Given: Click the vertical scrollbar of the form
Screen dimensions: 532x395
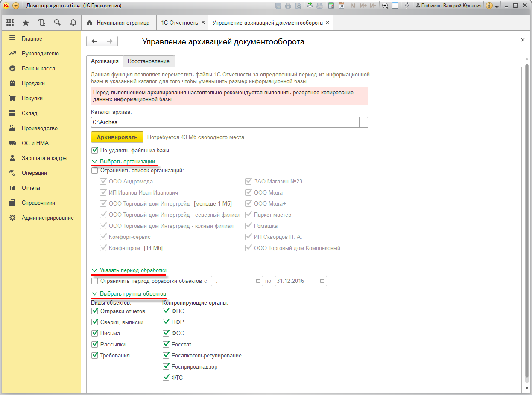Looking at the screenshot, I should pos(526,213).
